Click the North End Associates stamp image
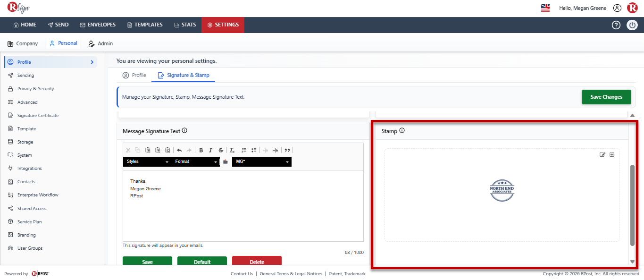This screenshot has height=280, width=644. click(x=502, y=191)
